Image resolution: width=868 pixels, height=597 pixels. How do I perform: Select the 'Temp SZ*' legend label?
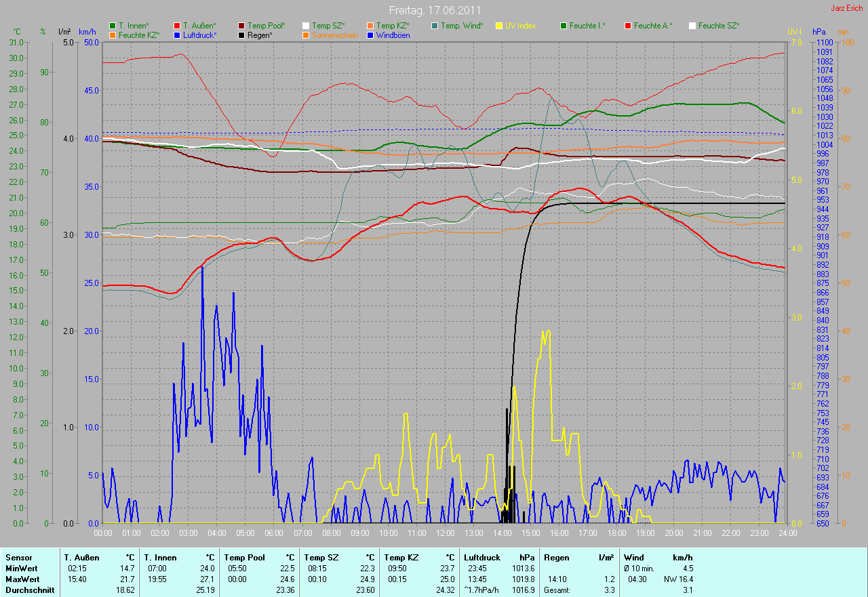329,26
